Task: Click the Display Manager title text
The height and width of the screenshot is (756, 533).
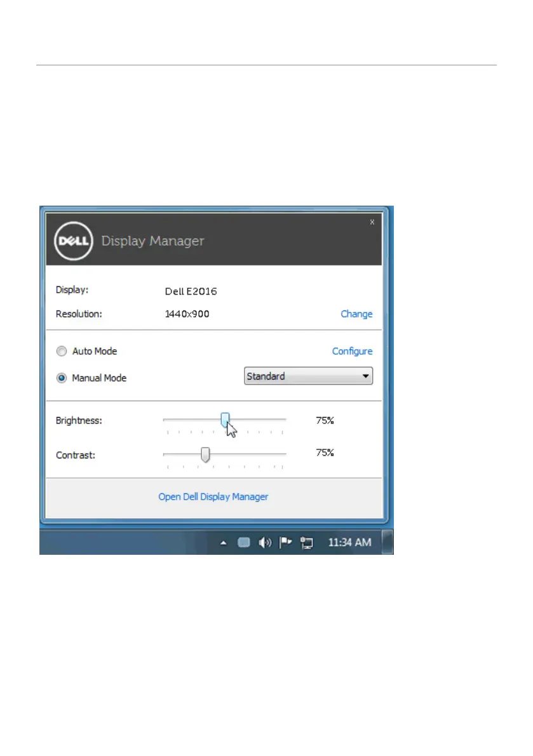Action: tap(152, 241)
